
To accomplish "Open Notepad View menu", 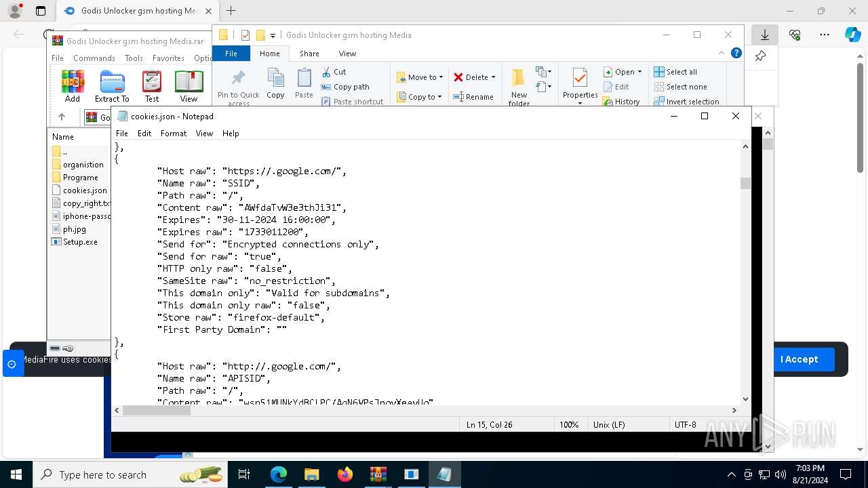I will (204, 134).
